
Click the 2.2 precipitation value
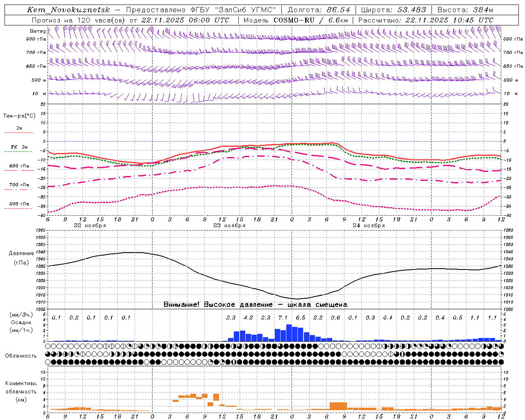(x=318, y=317)
